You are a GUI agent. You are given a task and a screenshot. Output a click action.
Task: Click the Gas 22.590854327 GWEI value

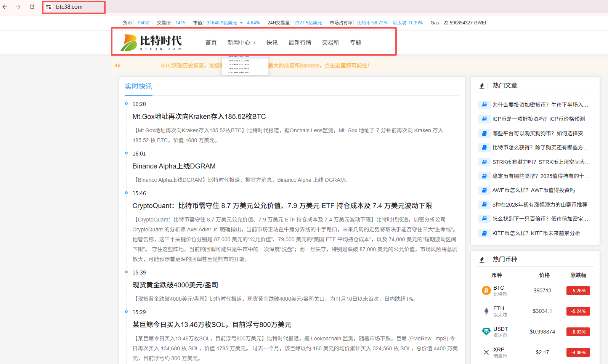pyautogui.click(x=465, y=23)
